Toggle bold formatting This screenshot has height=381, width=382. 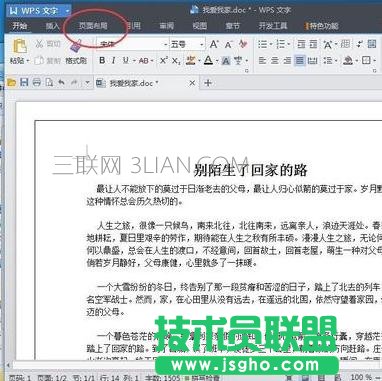click(x=102, y=60)
